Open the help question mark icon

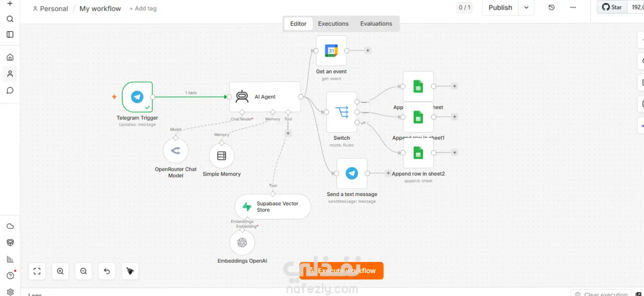(x=10, y=276)
